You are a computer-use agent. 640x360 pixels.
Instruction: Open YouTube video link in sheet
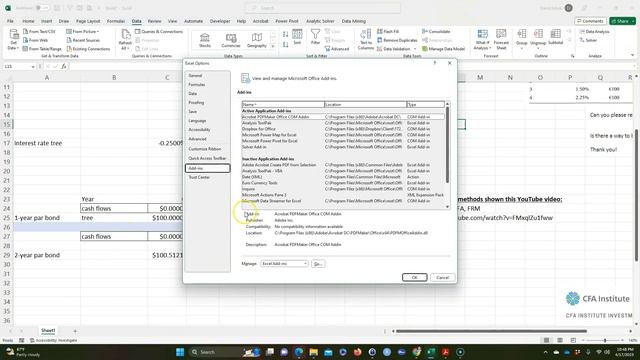[505, 218]
